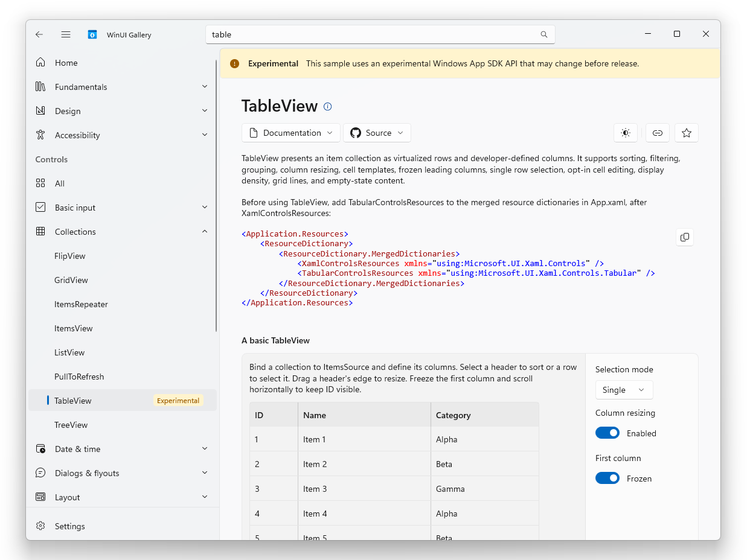Expand the Fundamentals section chevron
Viewport: 747px width, 560px height.
(x=205, y=87)
